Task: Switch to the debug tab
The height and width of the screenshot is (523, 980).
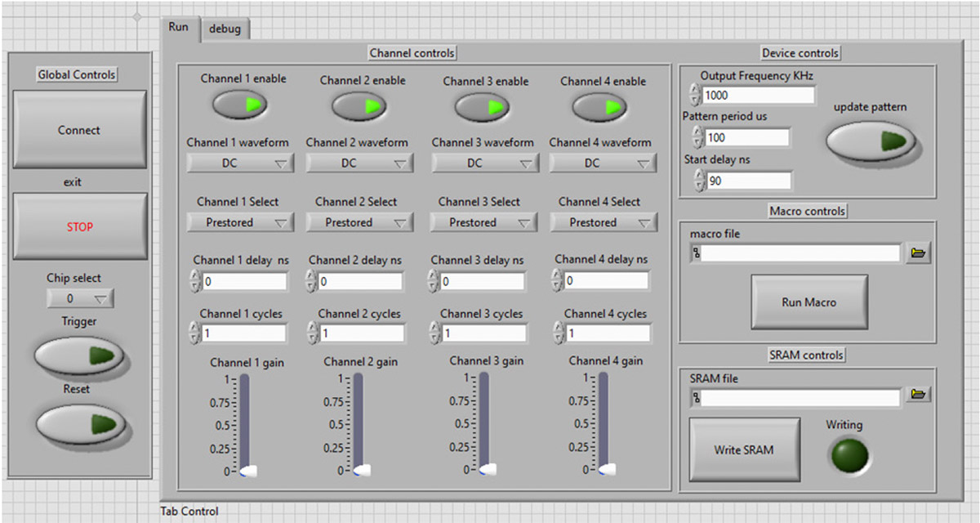Action: pyautogui.click(x=225, y=29)
